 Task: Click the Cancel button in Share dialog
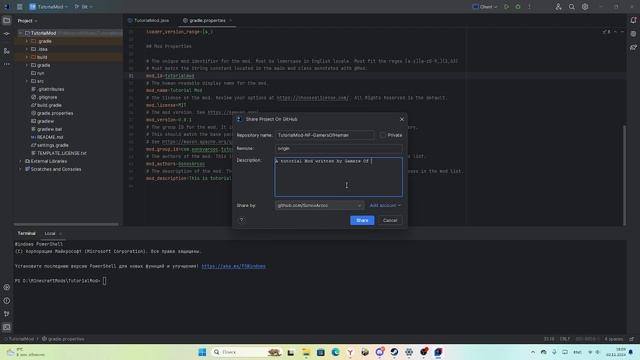390,220
